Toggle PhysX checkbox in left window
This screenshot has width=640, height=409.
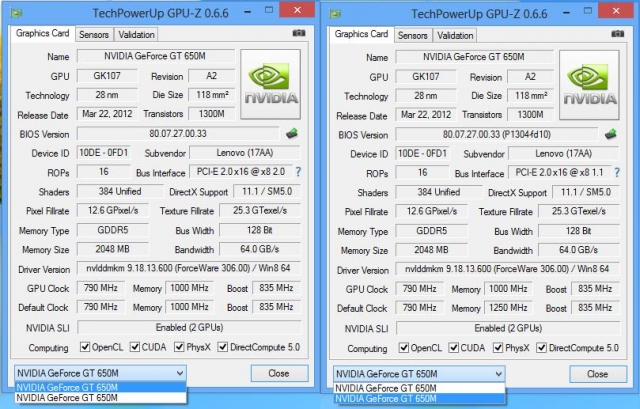point(179,347)
